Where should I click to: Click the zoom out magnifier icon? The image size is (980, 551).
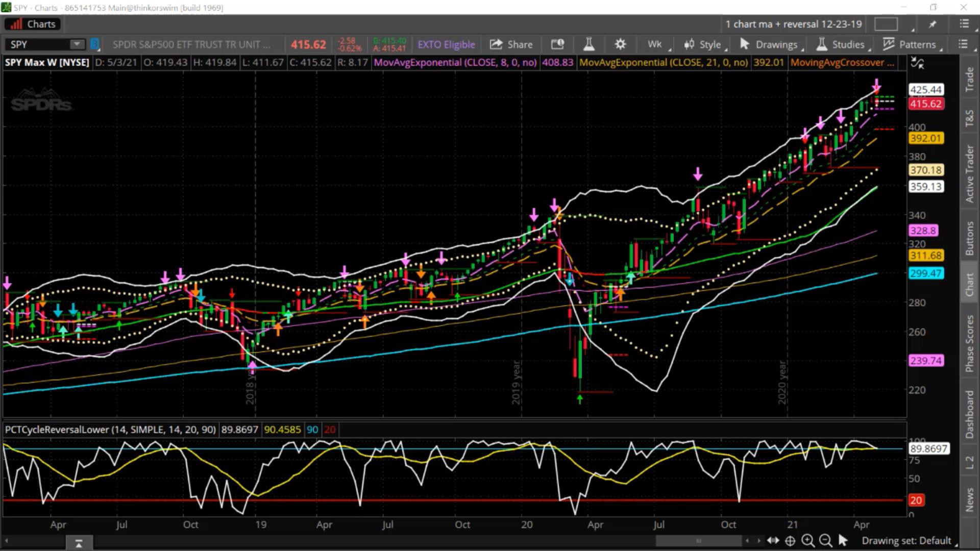825,540
